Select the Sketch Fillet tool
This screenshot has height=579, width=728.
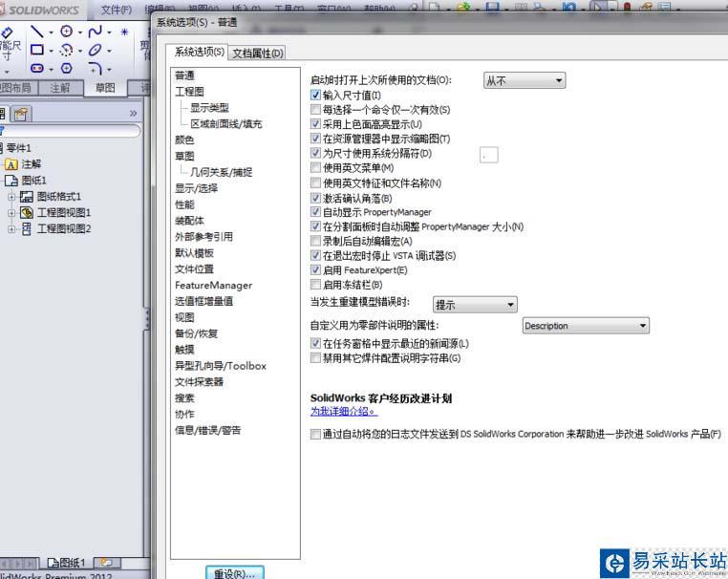pos(96,69)
